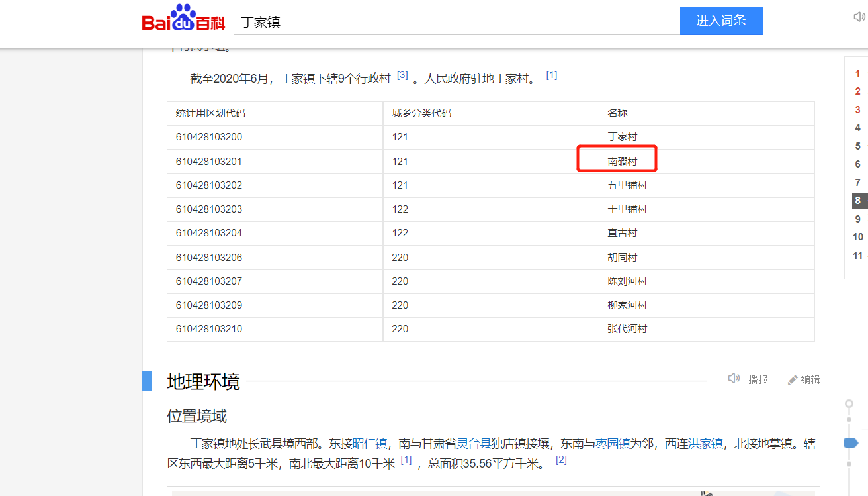The height and width of the screenshot is (496, 868).
Task: Visit the 洪家镇 link
Action: (705, 444)
